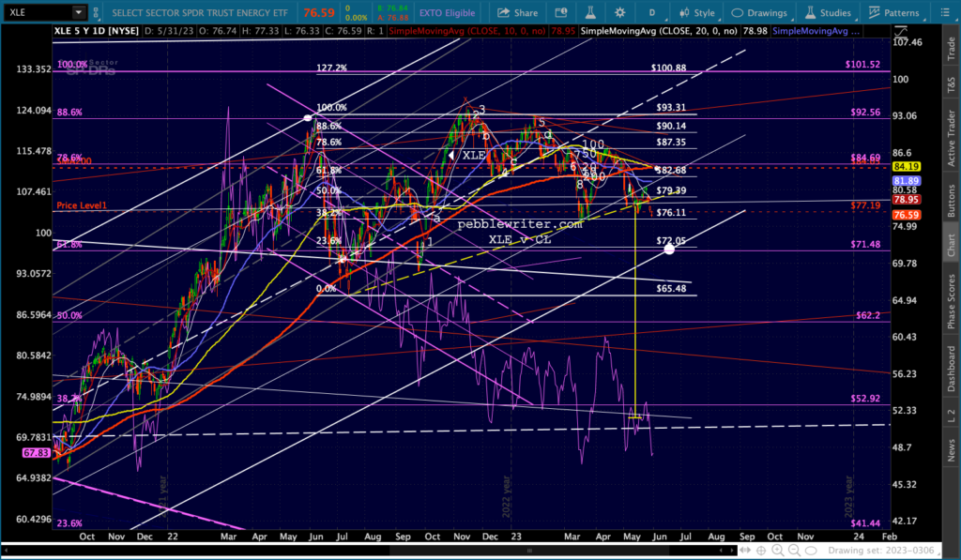The width and height of the screenshot is (961, 560).
Task: Open the Trade side tab
Action: (952, 49)
